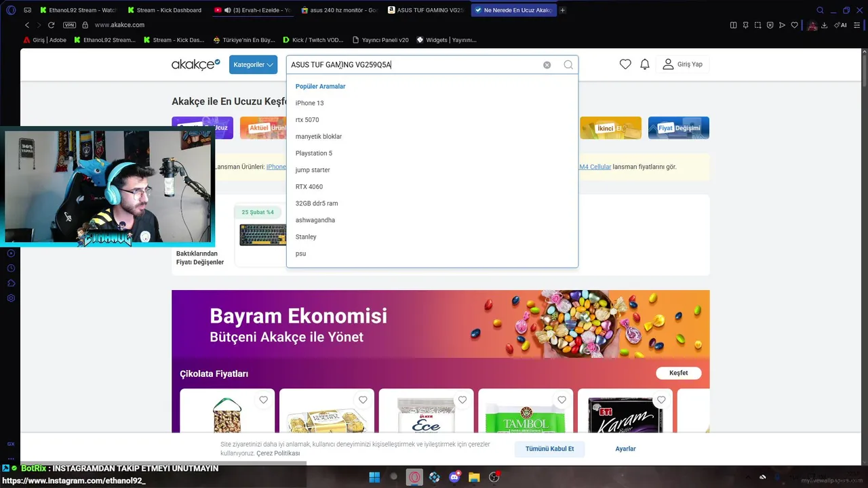Clear the search box text
Image resolution: width=868 pixels, height=488 pixels.
(547, 65)
